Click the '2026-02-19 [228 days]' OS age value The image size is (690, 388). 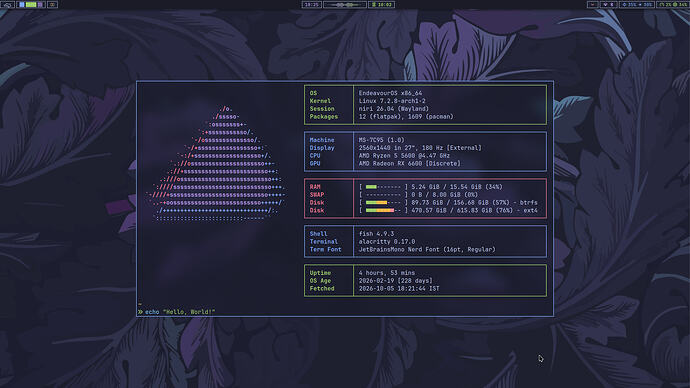[395, 281]
